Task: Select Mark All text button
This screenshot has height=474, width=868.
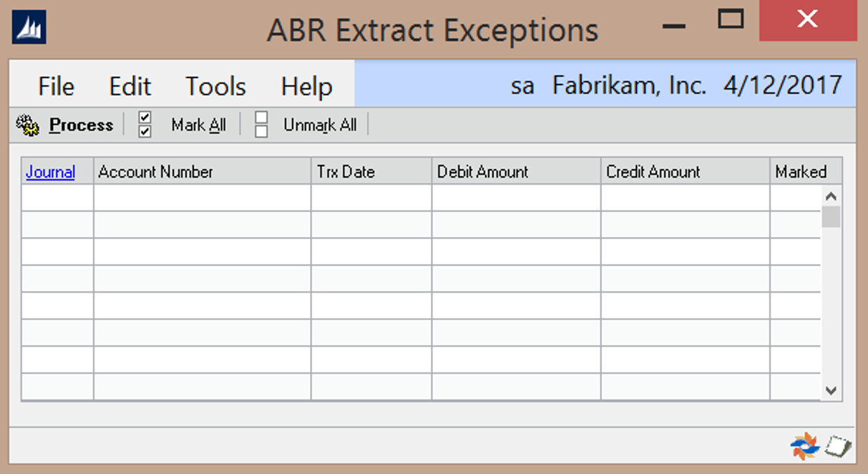Action: (198, 125)
